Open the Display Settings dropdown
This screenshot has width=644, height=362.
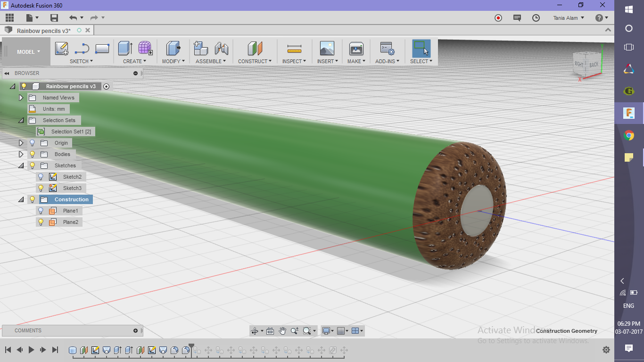[328, 331]
